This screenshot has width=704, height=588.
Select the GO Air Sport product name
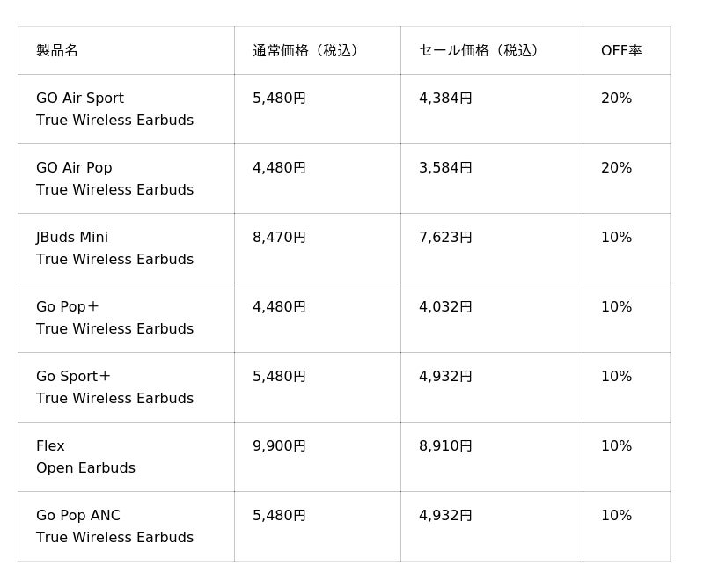[80, 99]
